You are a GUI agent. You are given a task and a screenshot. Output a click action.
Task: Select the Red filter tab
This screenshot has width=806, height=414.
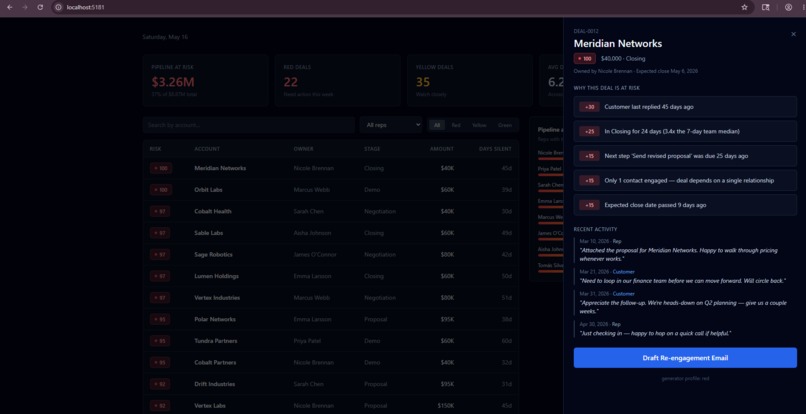456,125
